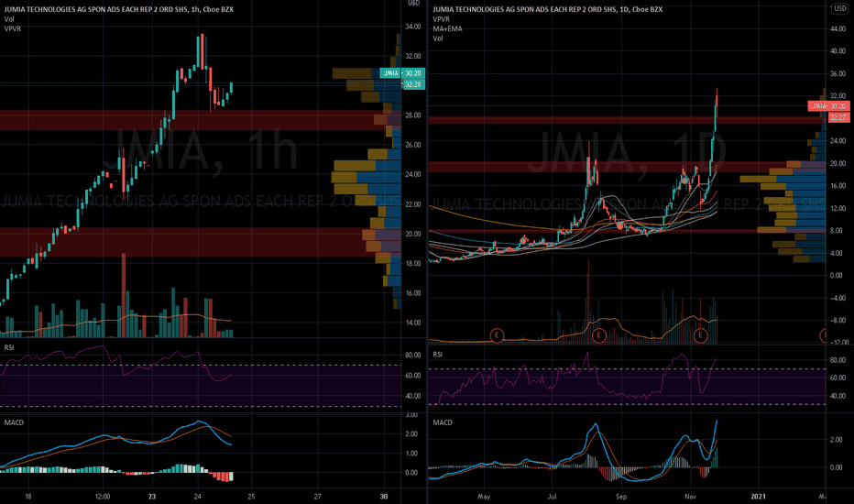Select the red JMIA 30.20 price tag on 1D chart

click(x=828, y=105)
